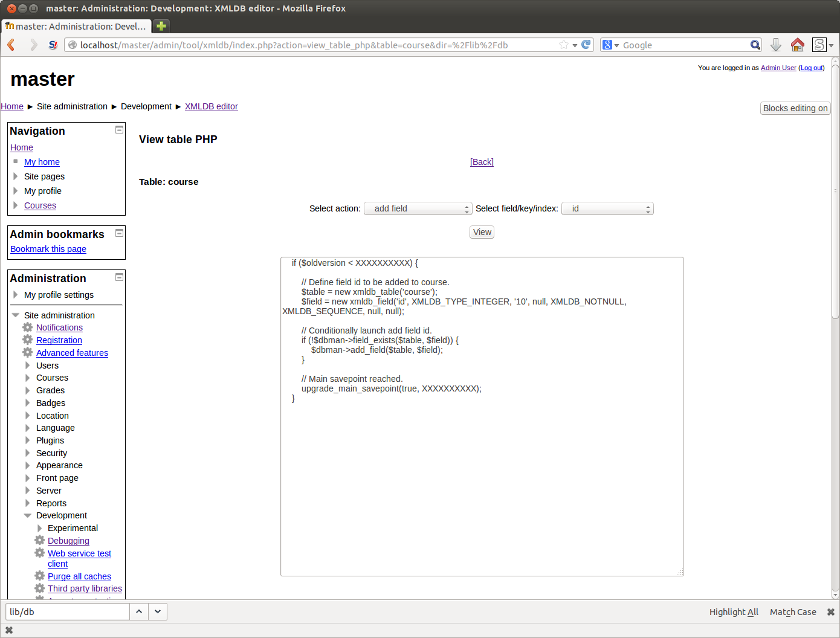Click Bookmark this page link
Image resolution: width=840 pixels, height=638 pixels.
tap(48, 249)
